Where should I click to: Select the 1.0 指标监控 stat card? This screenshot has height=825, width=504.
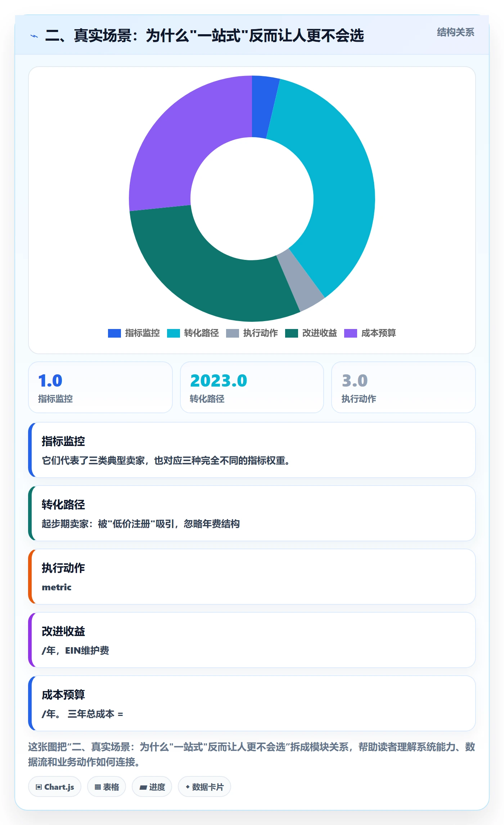pyautogui.click(x=100, y=387)
